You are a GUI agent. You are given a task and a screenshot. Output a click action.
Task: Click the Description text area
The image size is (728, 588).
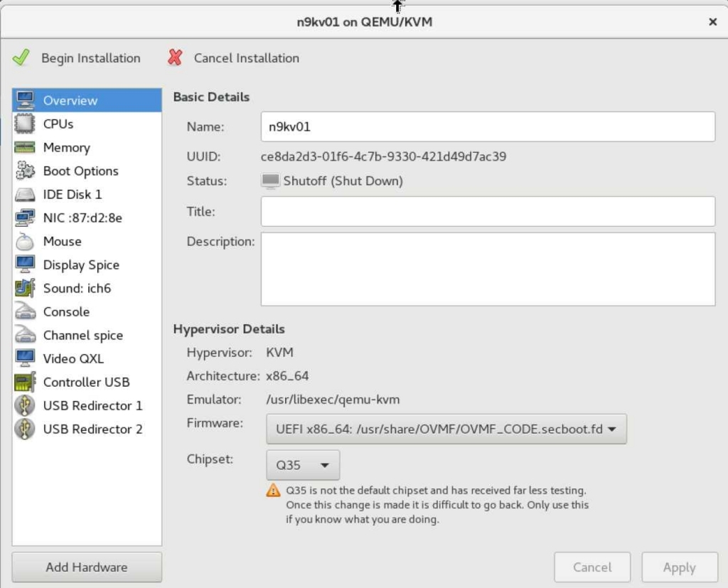click(488, 269)
